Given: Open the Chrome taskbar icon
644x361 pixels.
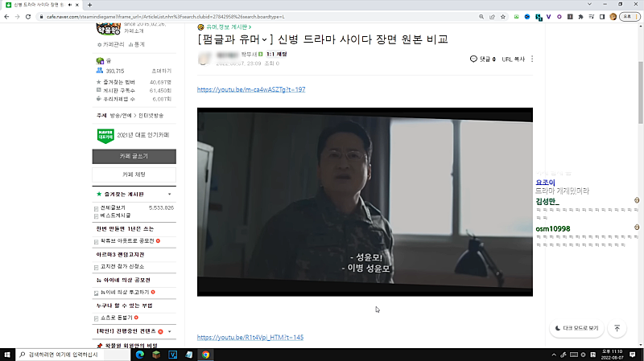Looking at the screenshot, I should tap(205, 355).
